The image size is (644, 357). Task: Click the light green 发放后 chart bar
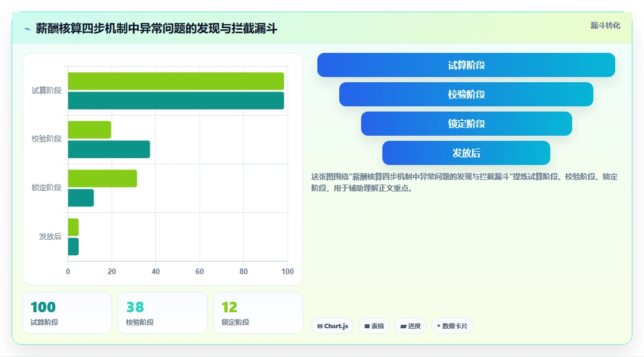click(73, 227)
